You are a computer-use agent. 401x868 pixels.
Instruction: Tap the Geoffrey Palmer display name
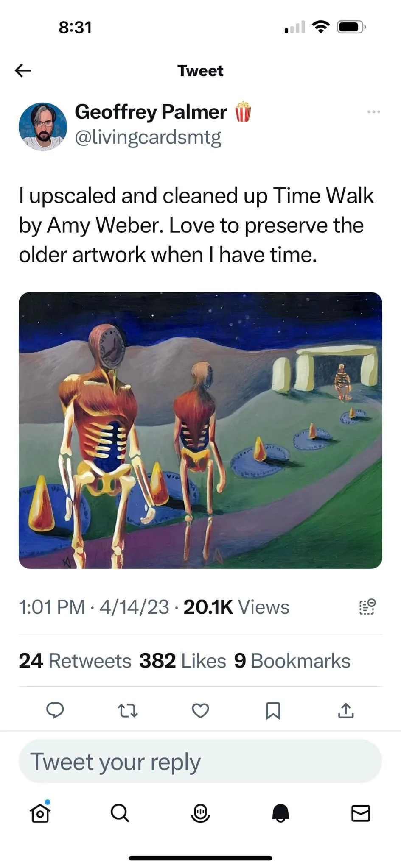(151, 112)
